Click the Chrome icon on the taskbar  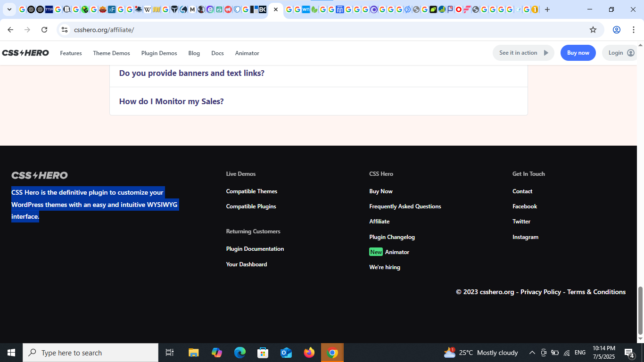[332, 353]
